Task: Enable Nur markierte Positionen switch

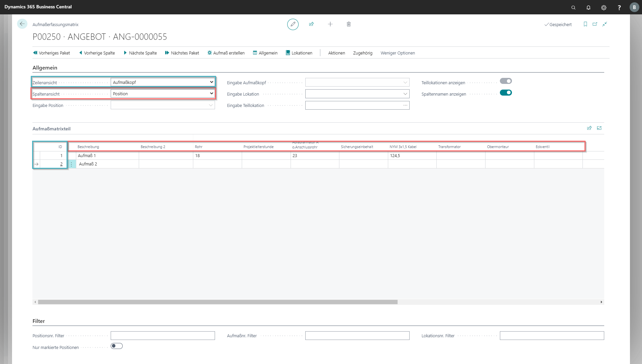Action: coord(117,346)
